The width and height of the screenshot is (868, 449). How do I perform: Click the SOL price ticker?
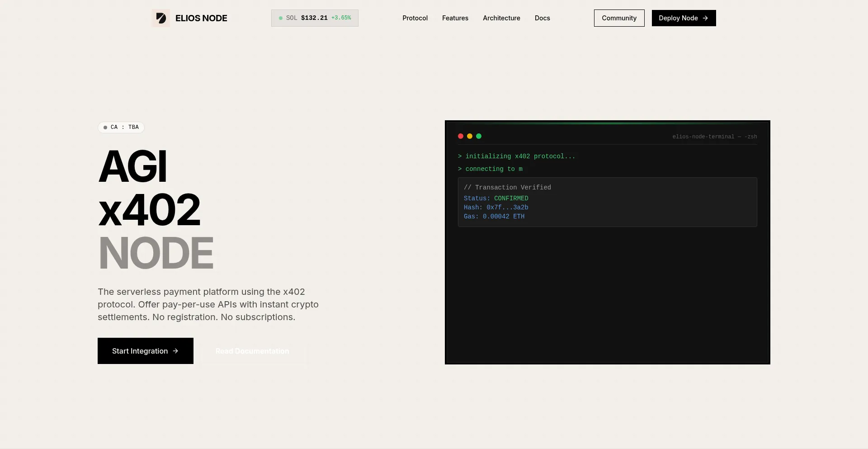pyautogui.click(x=315, y=18)
